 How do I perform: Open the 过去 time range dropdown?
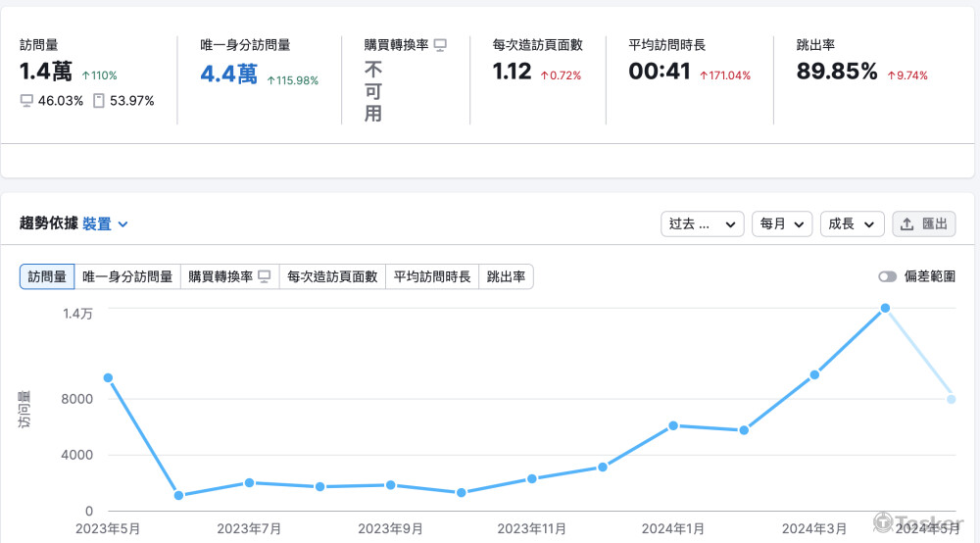pyautogui.click(x=702, y=224)
